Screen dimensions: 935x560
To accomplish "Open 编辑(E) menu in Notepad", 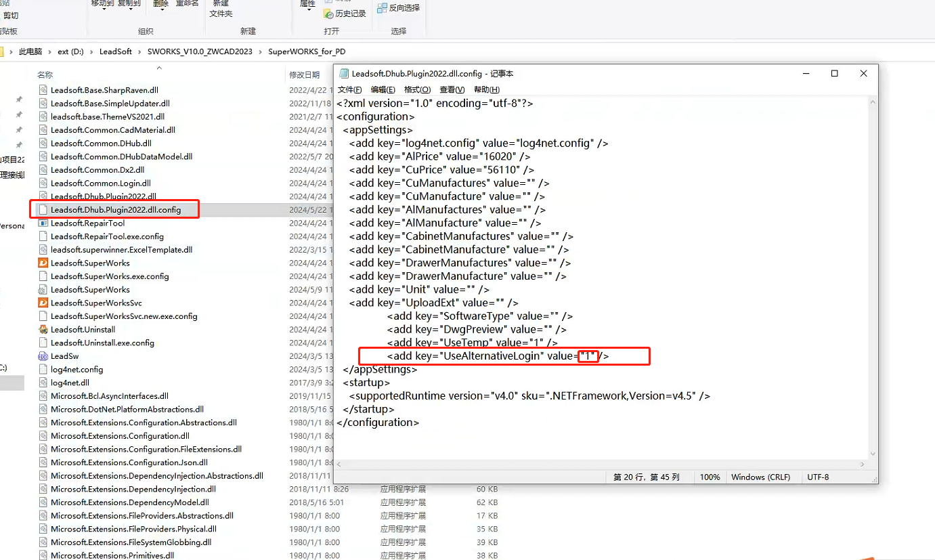I will click(x=383, y=89).
